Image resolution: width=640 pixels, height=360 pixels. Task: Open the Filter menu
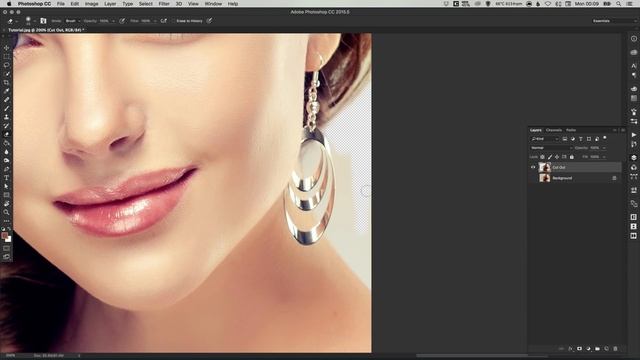coord(164,4)
